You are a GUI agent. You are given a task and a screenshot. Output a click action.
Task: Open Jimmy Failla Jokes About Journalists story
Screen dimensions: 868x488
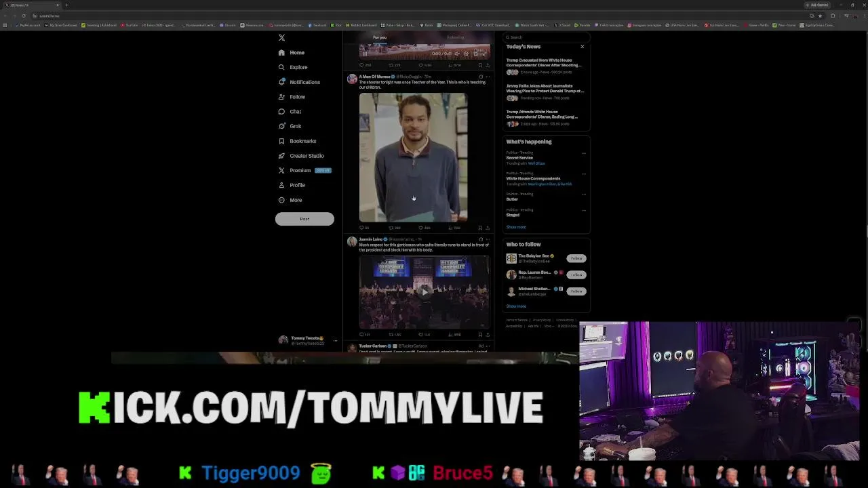(x=545, y=92)
